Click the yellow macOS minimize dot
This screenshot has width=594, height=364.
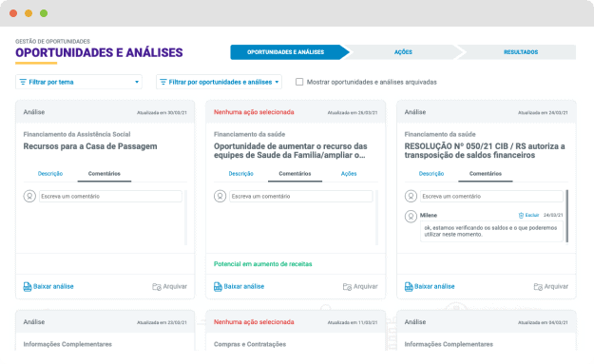pos(29,13)
